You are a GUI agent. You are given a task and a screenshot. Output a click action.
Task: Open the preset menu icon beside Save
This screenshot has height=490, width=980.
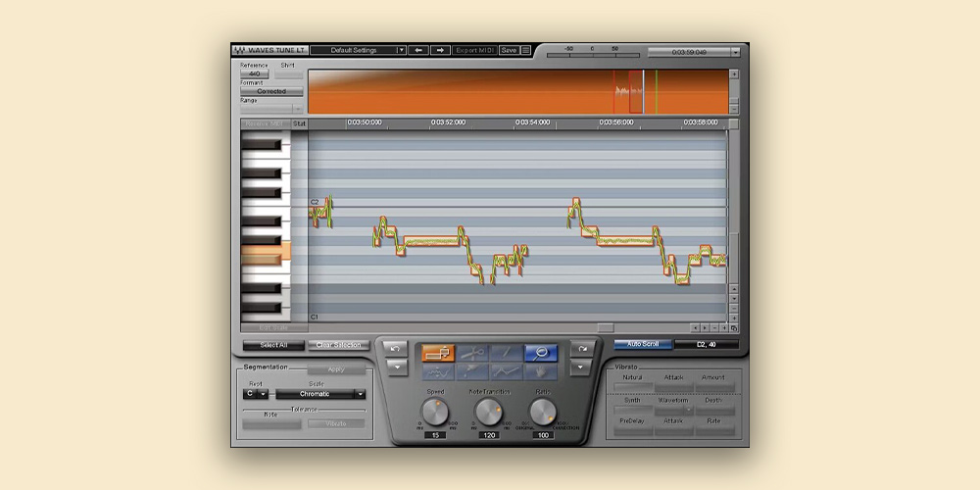(x=525, y=50)
